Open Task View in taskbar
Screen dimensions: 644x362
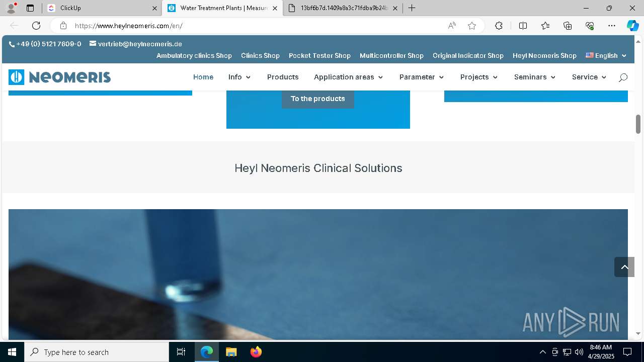click(x=181, y=352)
